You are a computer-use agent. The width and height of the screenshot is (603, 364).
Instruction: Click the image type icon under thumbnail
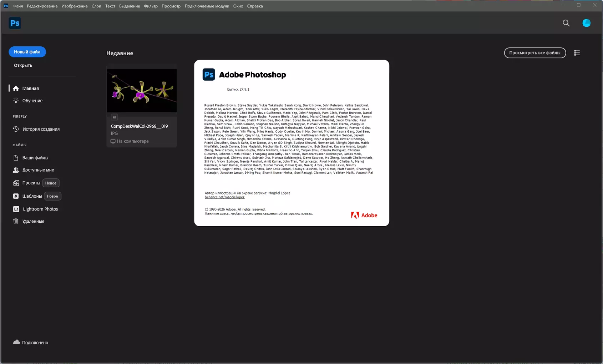click(114, 117)
